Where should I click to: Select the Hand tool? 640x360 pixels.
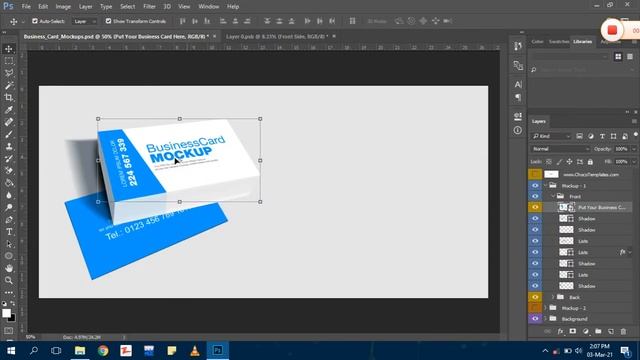[9, 268]
